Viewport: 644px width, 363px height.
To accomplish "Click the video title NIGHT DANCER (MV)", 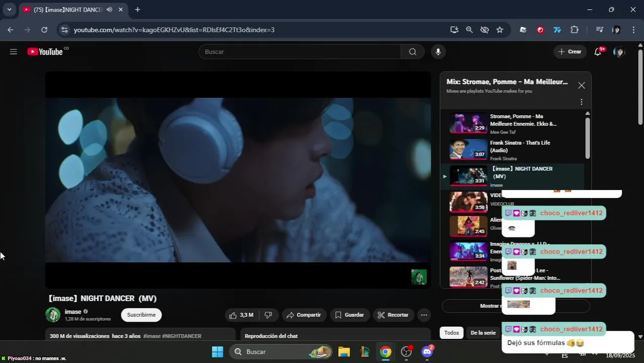I will point(102,298).
